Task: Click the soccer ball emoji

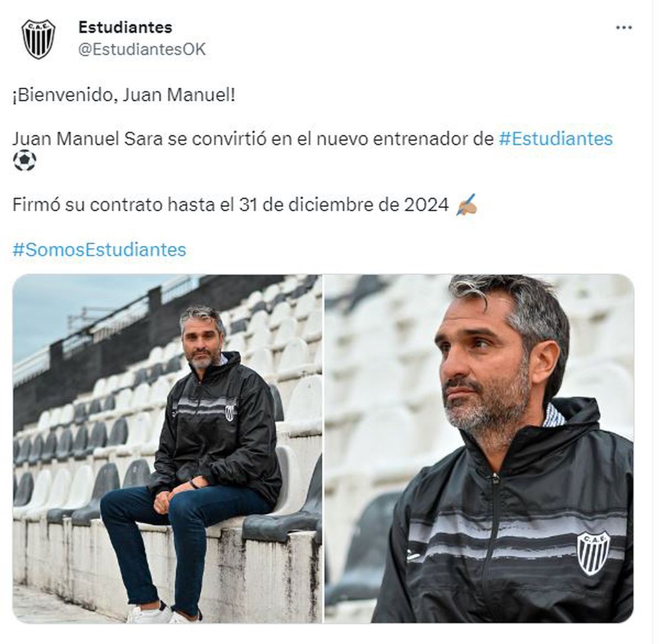Action: tap(24, 161)
